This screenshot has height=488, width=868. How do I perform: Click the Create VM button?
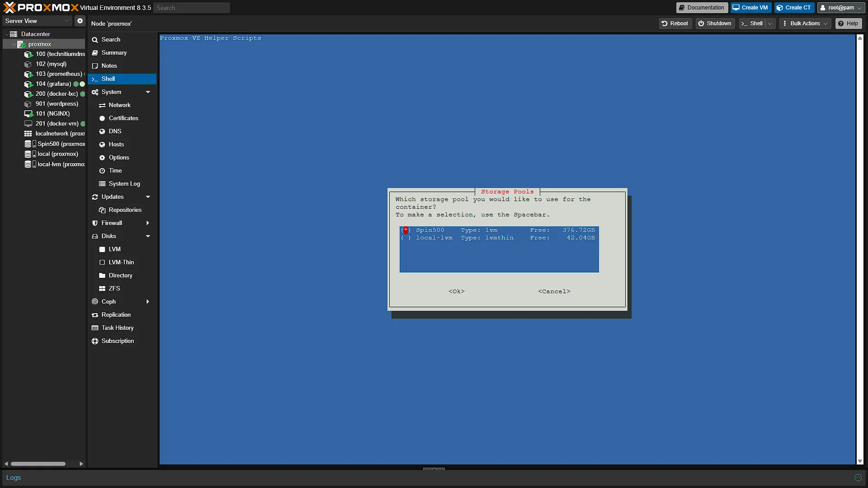coord(750,8)
